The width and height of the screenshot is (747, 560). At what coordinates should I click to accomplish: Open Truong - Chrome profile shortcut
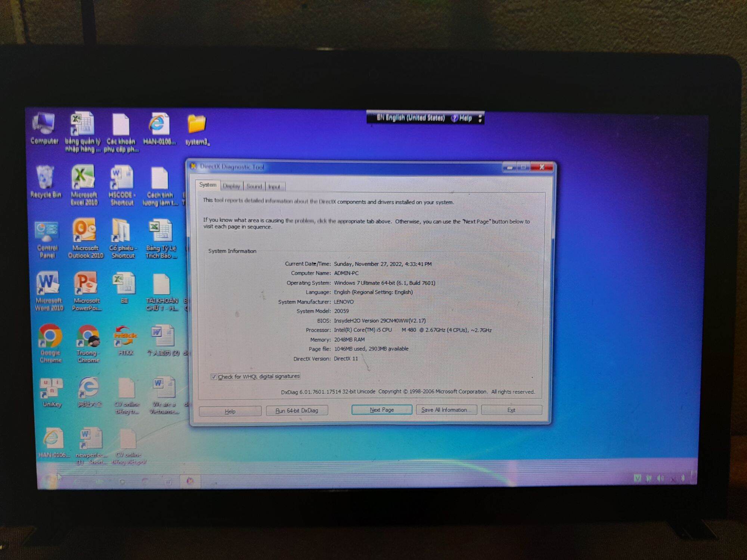[88, 343]
